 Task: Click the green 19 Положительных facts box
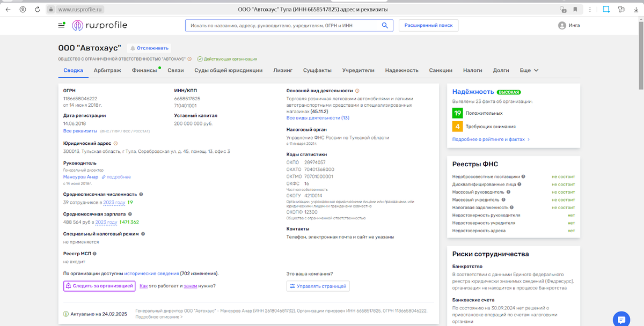[x=457, y=113]
